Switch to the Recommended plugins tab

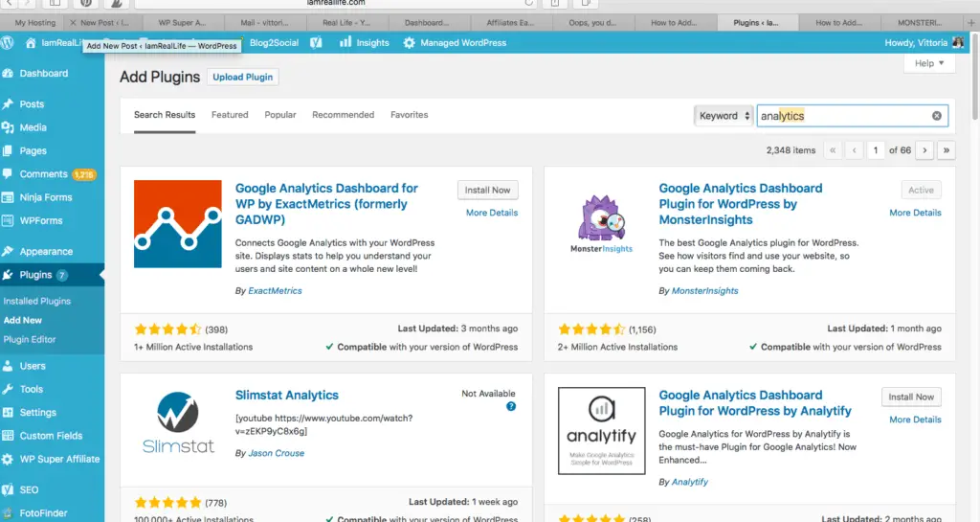[x=344, y=114]
